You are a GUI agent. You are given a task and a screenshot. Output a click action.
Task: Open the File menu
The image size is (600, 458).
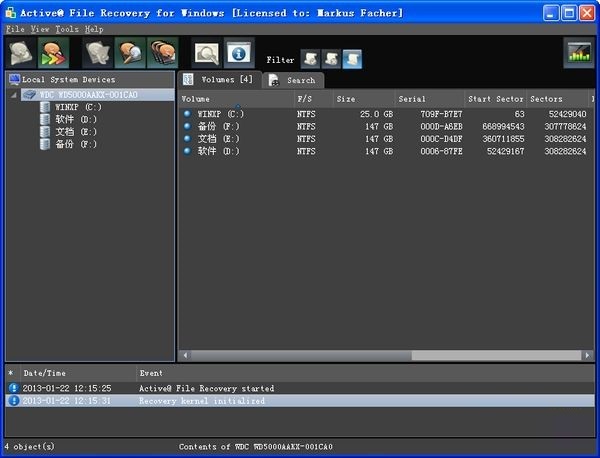15,29
